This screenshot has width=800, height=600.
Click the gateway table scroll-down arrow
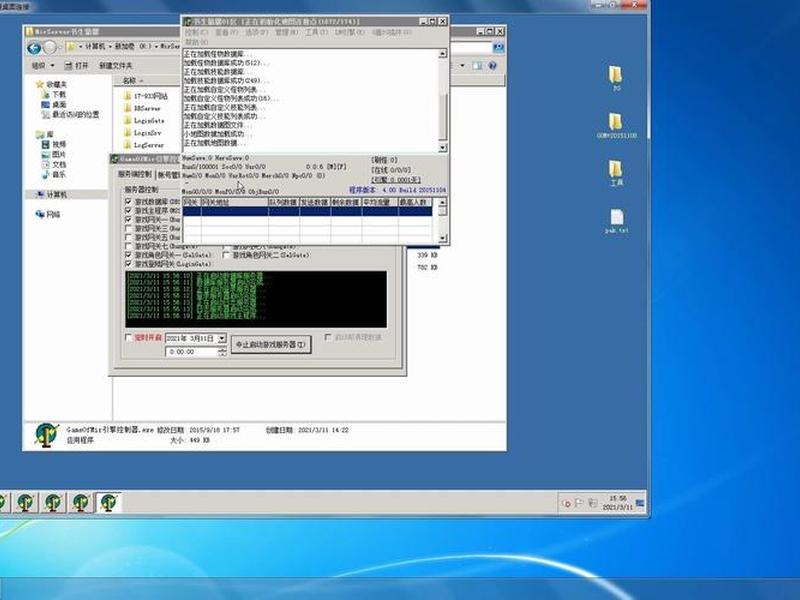[x=442, y=238]
